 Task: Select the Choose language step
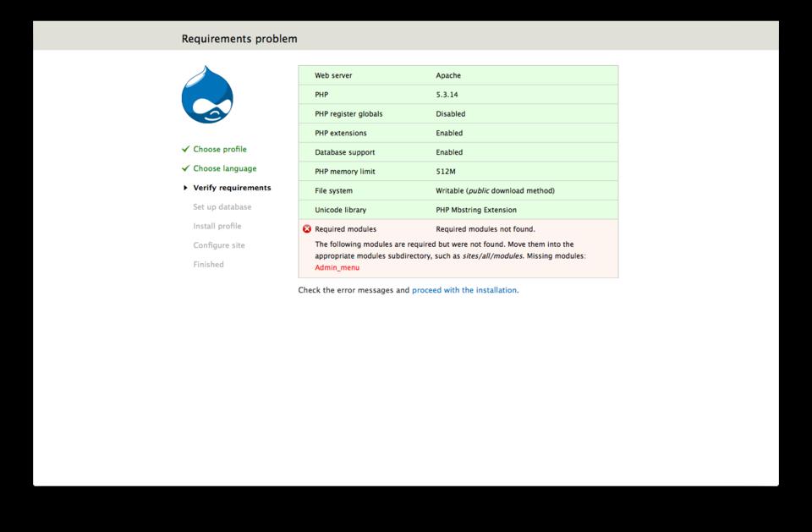click(224, 168)
